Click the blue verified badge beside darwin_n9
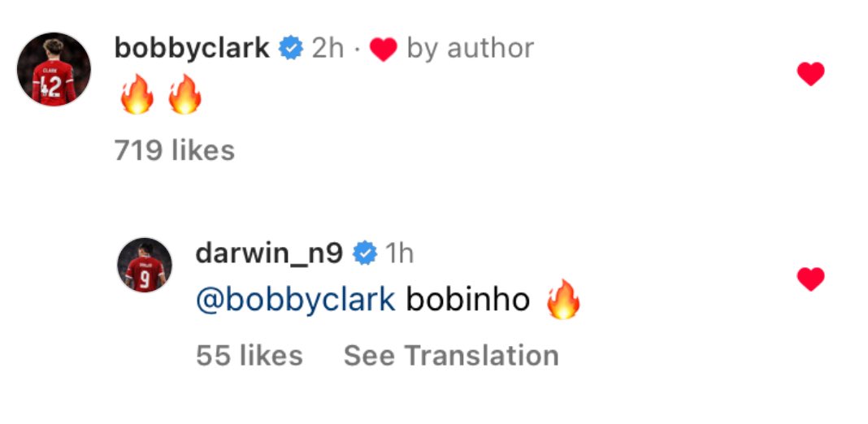868x424 pixels. pyautogui.click(x=366, y=254)
